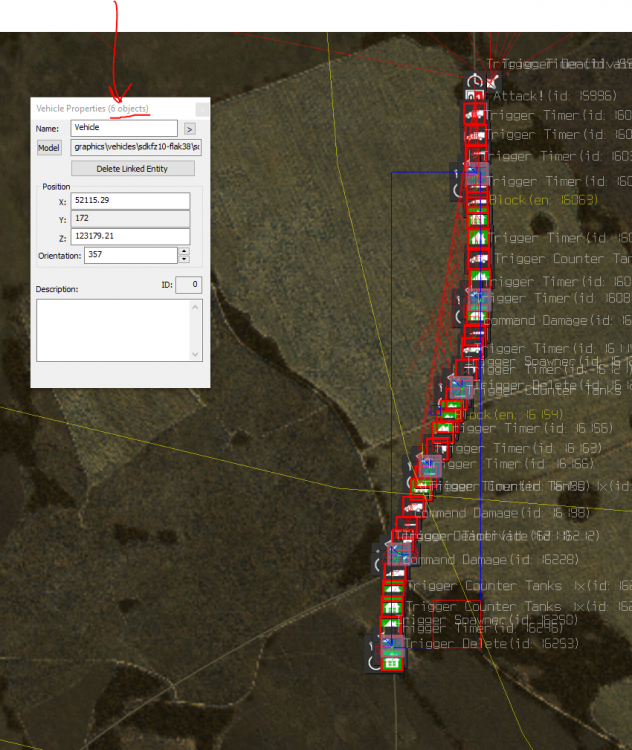Click the Description scrollbar up arrow
The width and height of the screenshot is (632, 750).
pos(195,307)
